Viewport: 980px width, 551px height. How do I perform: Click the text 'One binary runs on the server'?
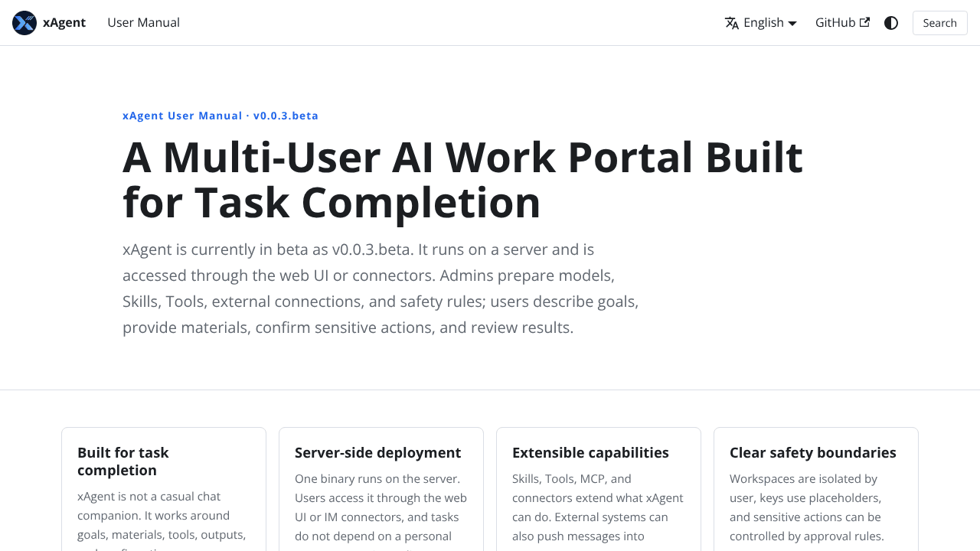click(x=377, y=479)
